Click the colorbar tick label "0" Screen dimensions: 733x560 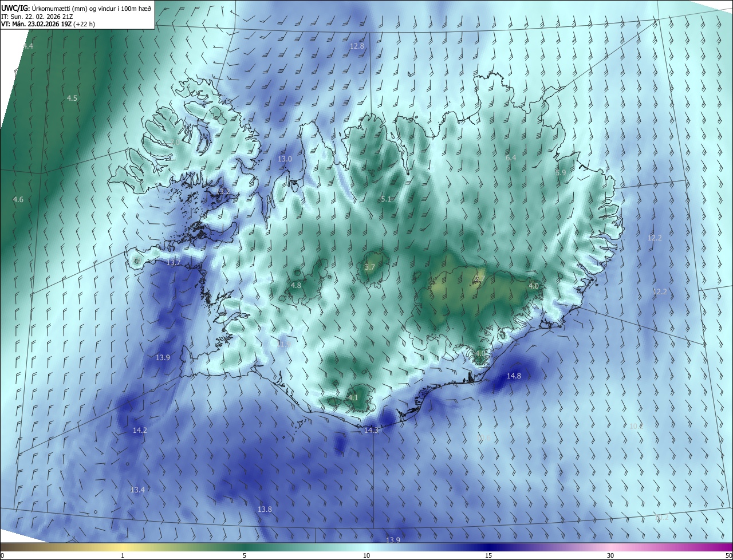(2, 556)
